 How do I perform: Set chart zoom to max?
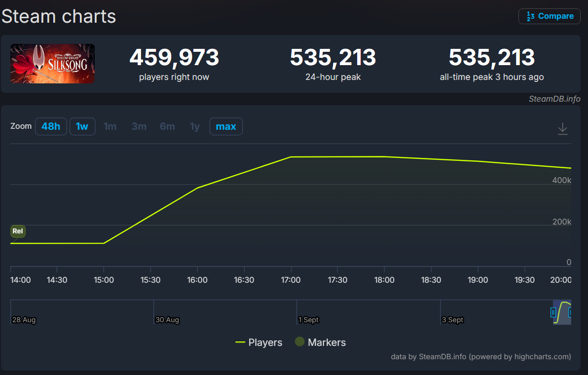[226, 126]
